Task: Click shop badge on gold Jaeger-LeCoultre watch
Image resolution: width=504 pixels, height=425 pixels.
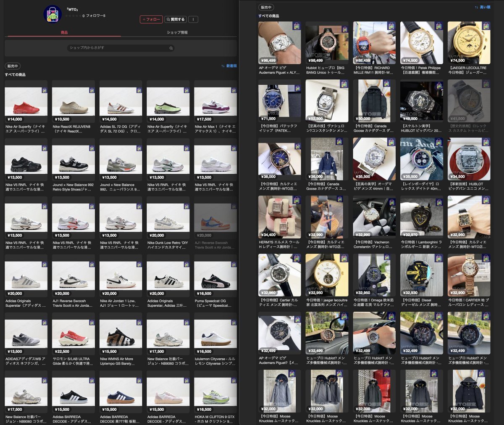Action: coord(486,26)
